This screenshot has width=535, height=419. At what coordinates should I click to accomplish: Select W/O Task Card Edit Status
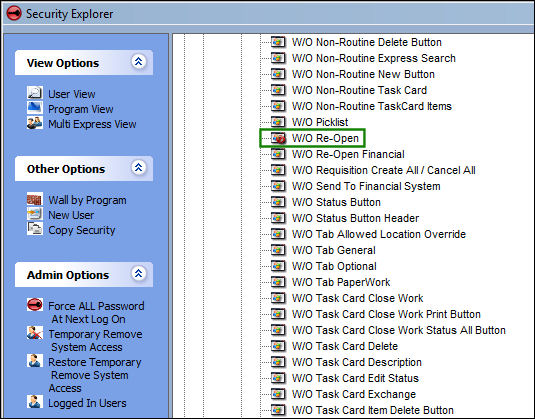tap(355, 378)
